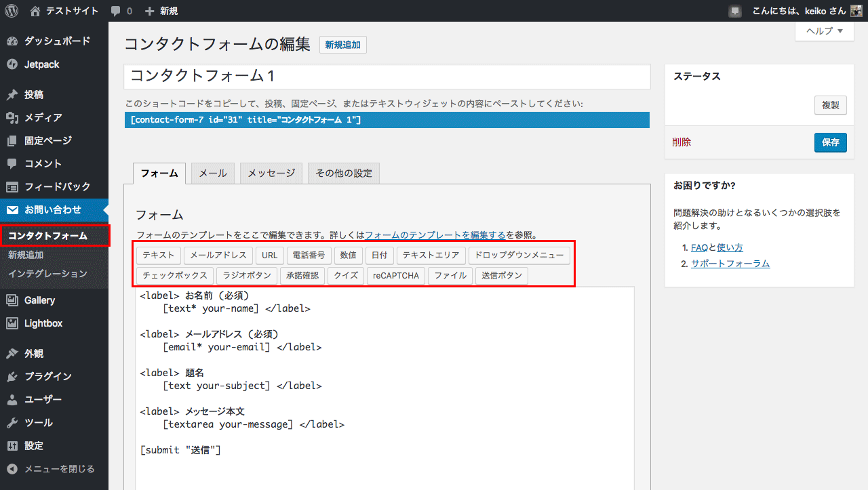
Task: Open プラグイン menu label
Action: point(48,376)
